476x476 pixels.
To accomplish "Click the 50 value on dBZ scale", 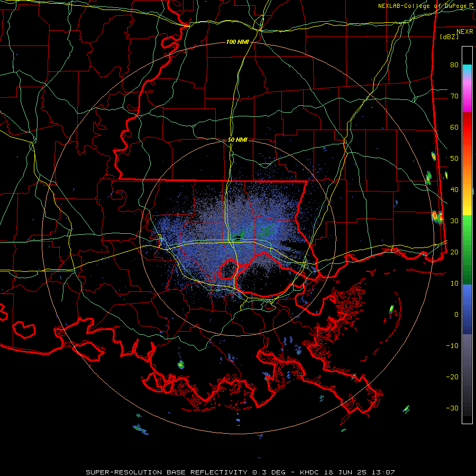I will click(454, 159).
